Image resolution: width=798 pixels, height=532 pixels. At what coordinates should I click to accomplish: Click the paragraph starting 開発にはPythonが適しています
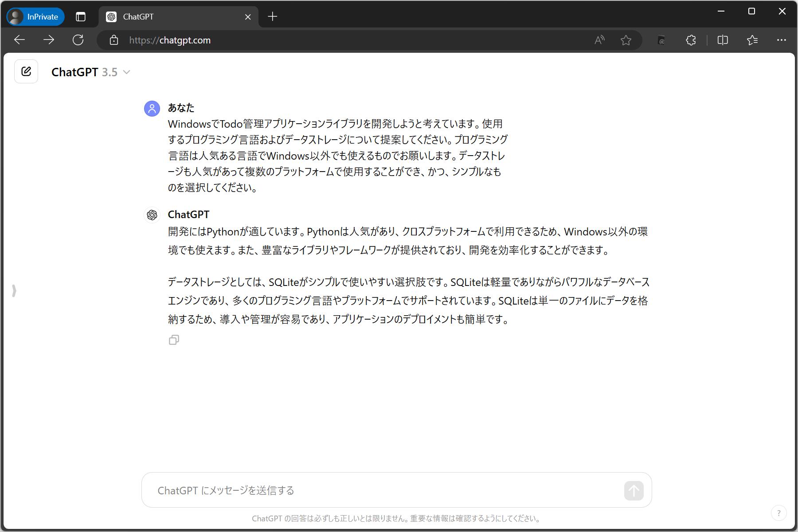click(408, 241)
